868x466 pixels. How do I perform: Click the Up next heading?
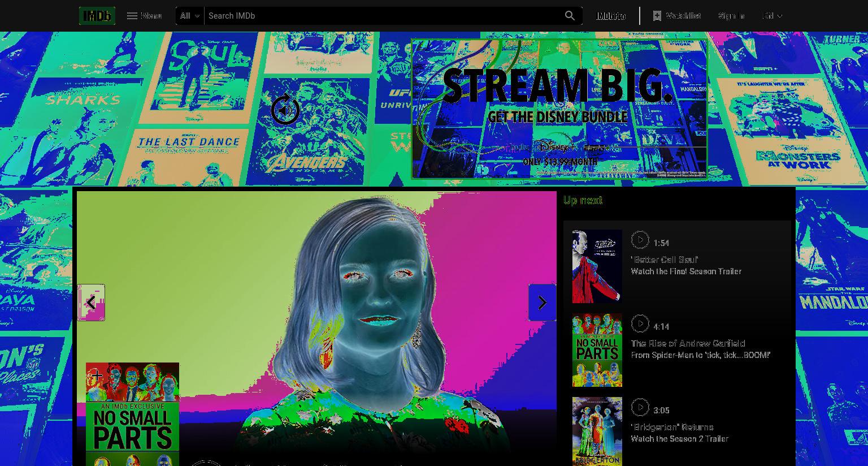point(583,200)
